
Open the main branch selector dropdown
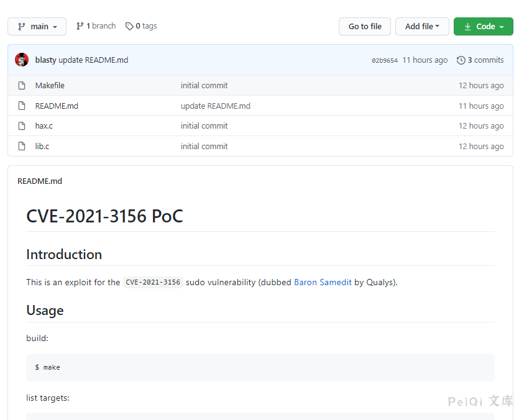click(x=37, y=26)
